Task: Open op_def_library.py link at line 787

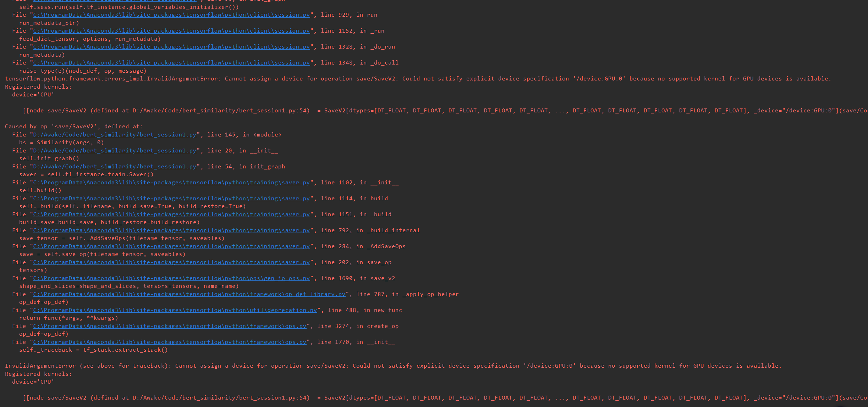Action: click(x=189, y=294)
